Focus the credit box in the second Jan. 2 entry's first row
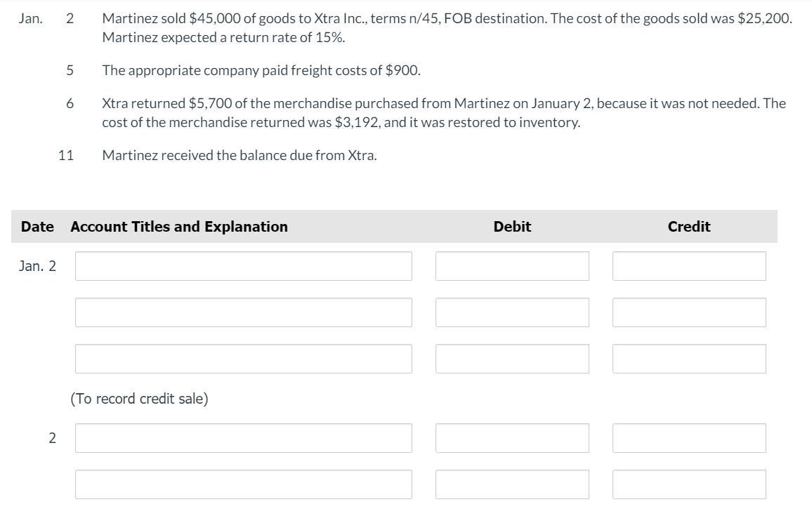The image size is (812, 509). coord(689,438)
